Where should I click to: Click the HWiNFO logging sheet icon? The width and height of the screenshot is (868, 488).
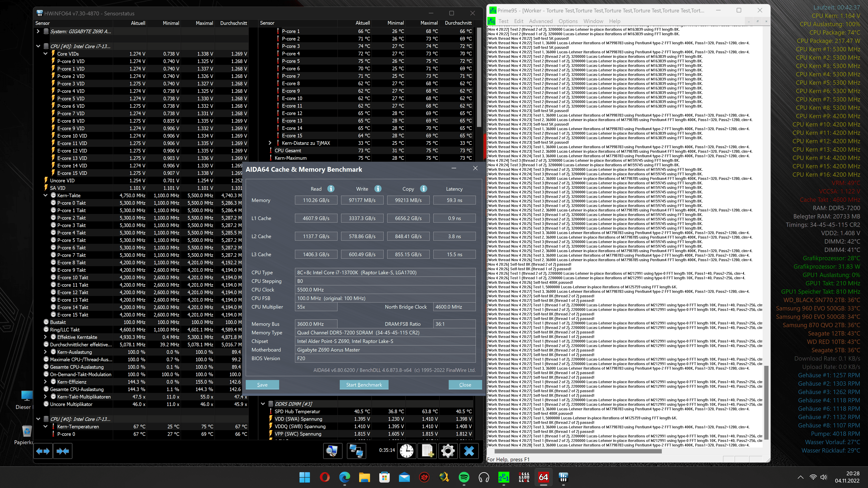pyautogui.click(x=427, y=451)
